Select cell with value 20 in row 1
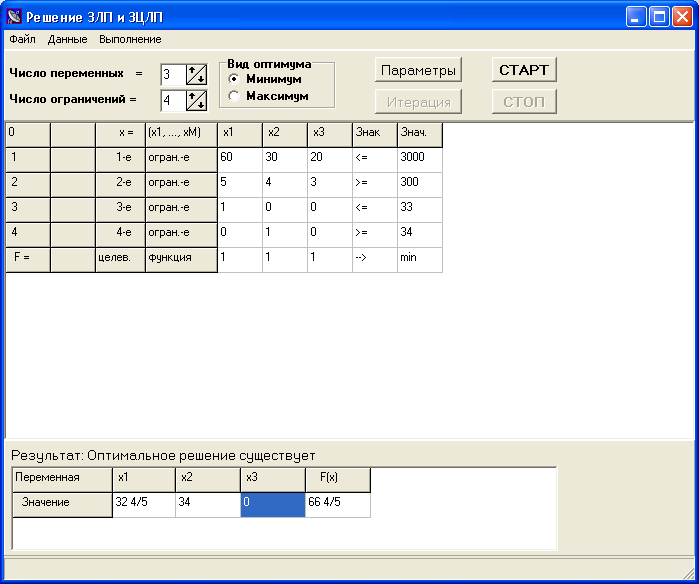The width and height of the screenshot is (699, 584). tap(330, 160)
